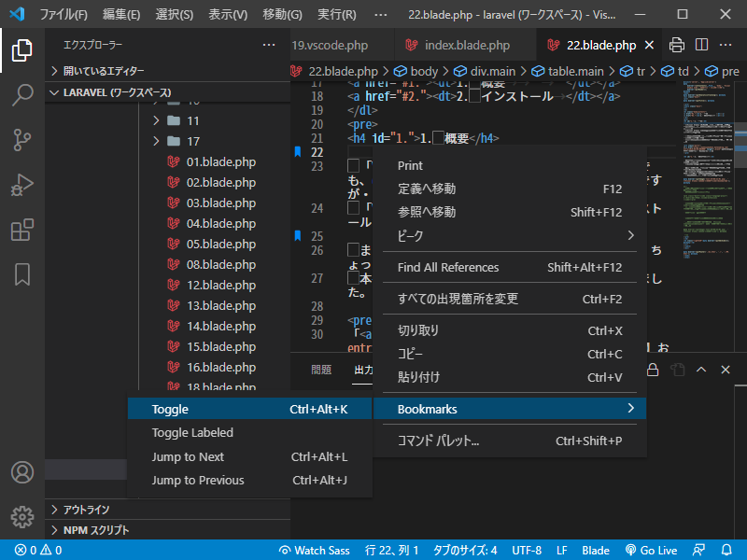This screenshot has height=560, width=747.
Task: Open Run and Debug view
Action: pos(22,185)
